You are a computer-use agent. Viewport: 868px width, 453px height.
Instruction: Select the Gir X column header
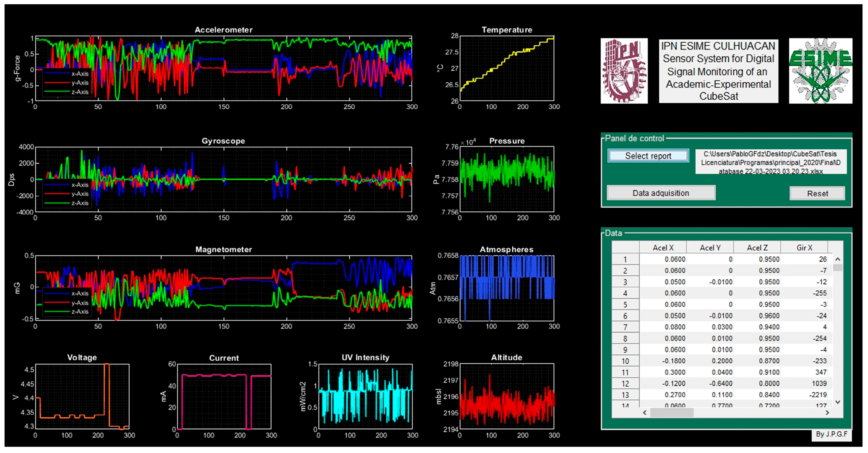pyautogui.click(x=804, y=248)
